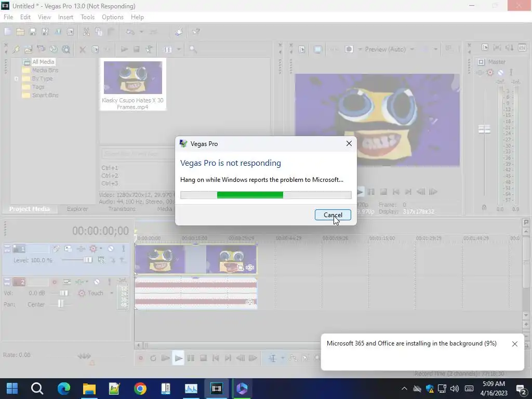Open the Video Output FX dropdown arrow
This screenshot has width=532, height=399.
pos(360,49)
